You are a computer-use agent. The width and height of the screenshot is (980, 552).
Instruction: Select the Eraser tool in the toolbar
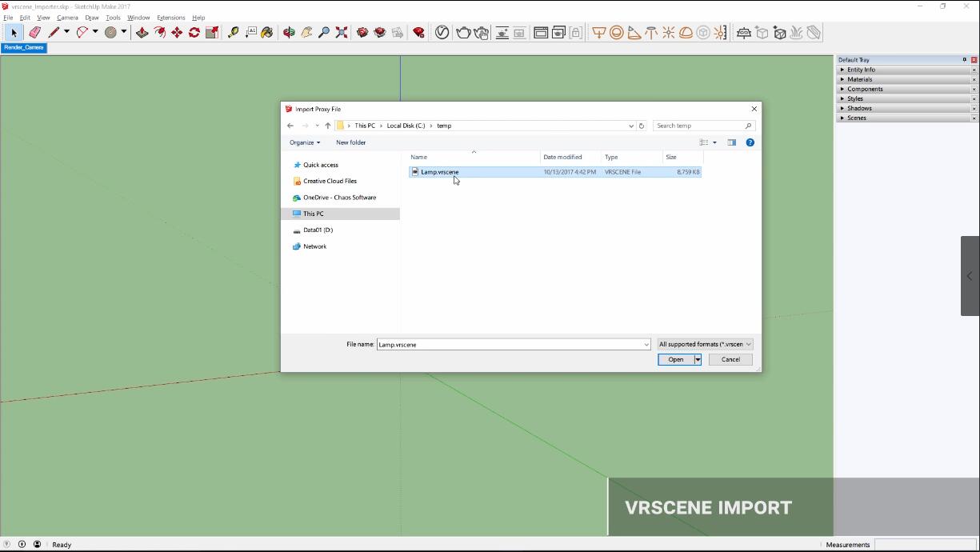(x=34, y=33)
